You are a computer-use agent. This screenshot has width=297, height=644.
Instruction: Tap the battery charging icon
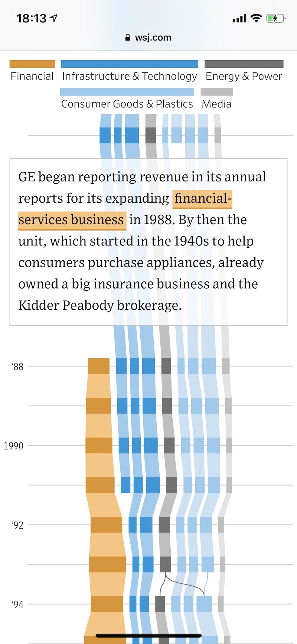click(x=275, y=18)
